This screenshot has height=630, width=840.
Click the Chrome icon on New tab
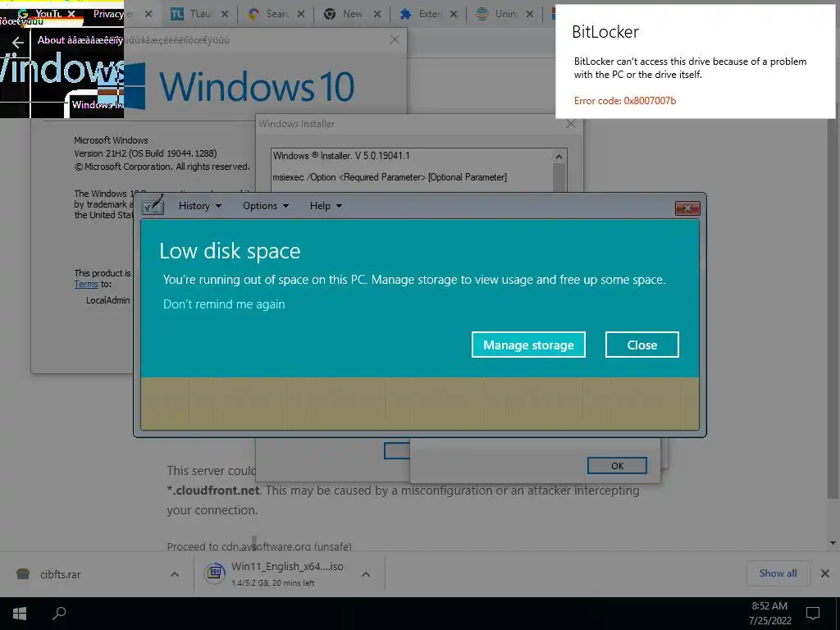click(x=330, y=14)
